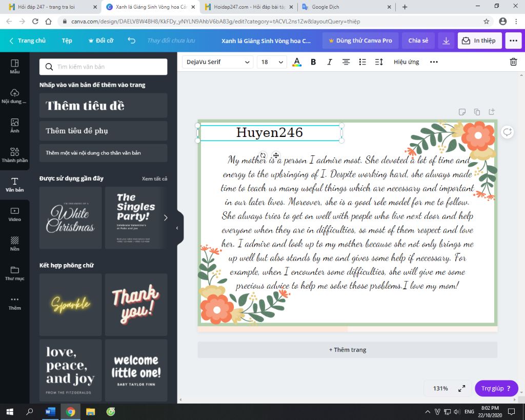Viewport: 525px width, 420px height.
Task: Click the download icon in header
Action: tap(446, 41)
